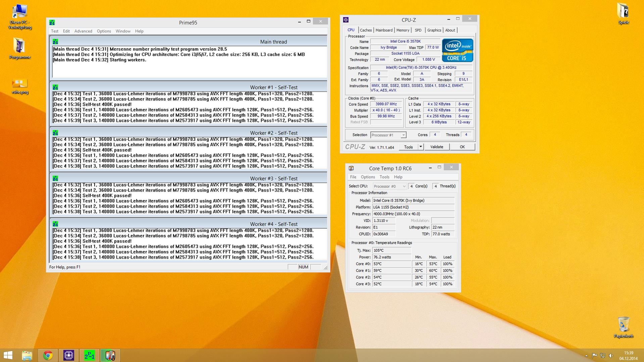Viewport: 644px width, 362px height.
Task: Click the Validate button in CPU-Z
Action: pos(437,147)
